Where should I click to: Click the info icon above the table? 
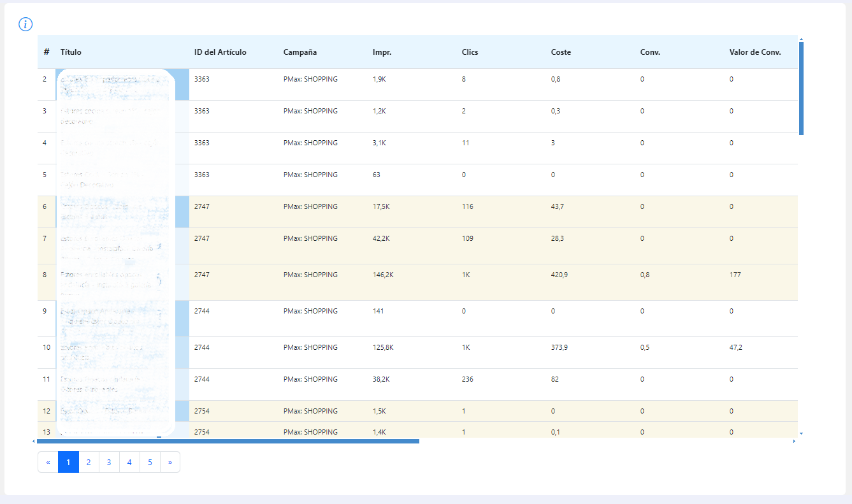click(25, 24)
